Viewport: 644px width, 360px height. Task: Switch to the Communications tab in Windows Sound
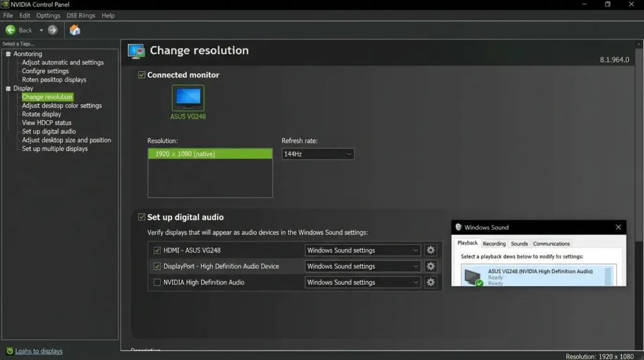551,244
